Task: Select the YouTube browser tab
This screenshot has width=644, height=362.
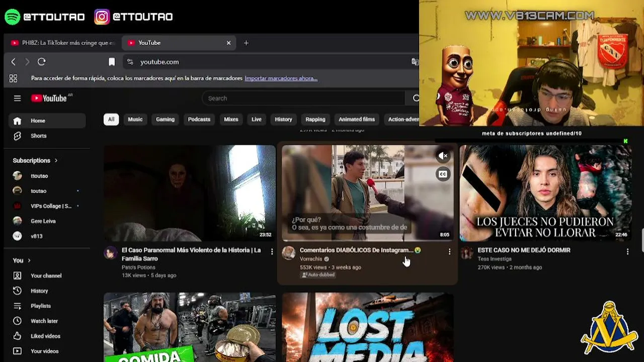Action: (x=179, y=43)
